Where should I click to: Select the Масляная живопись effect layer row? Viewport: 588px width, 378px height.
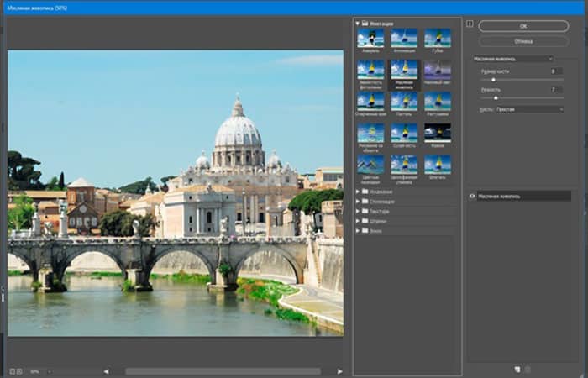523,196
